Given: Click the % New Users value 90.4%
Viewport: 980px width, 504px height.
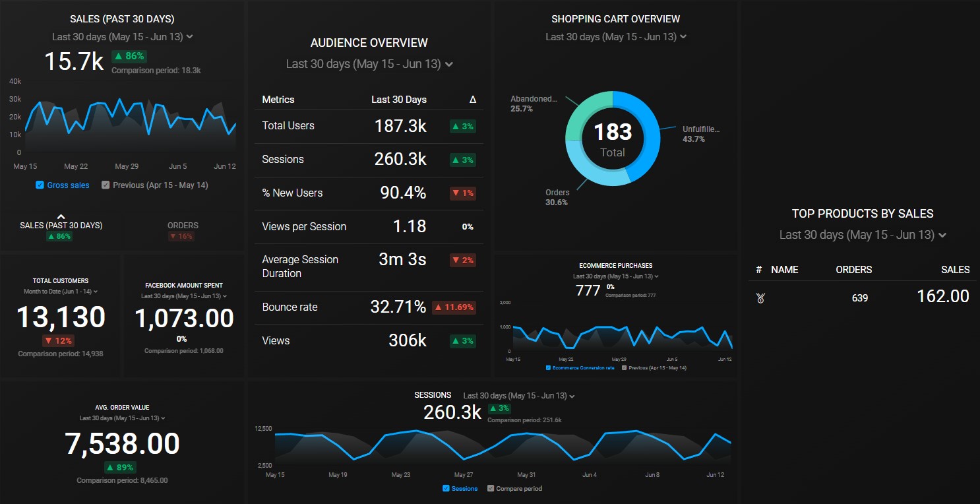Looking at the screenshot, I should pos(403,193).
